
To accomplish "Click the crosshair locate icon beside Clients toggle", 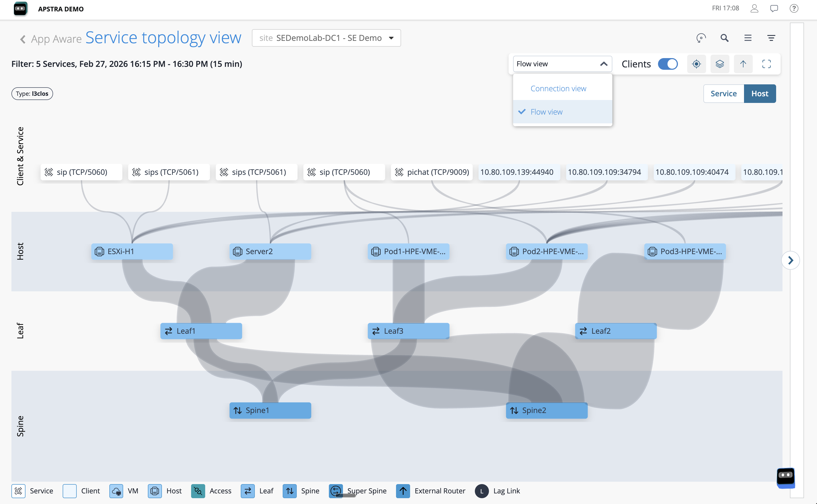I will point(696,64).
